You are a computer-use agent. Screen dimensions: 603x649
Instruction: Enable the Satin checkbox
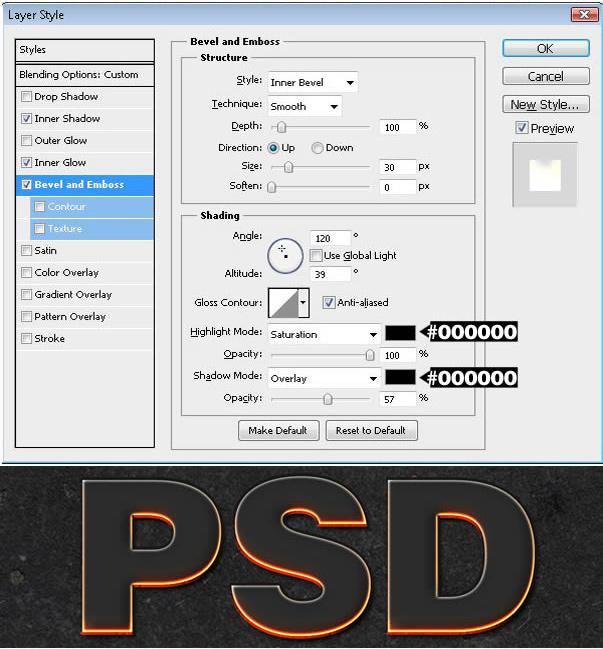point(26,250)
